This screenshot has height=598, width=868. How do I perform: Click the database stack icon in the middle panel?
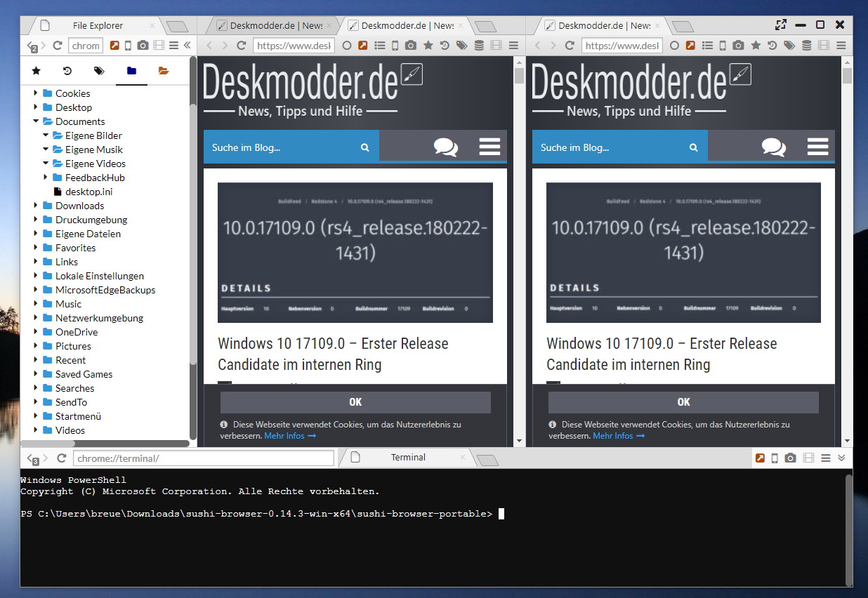(x=479, y=46)
